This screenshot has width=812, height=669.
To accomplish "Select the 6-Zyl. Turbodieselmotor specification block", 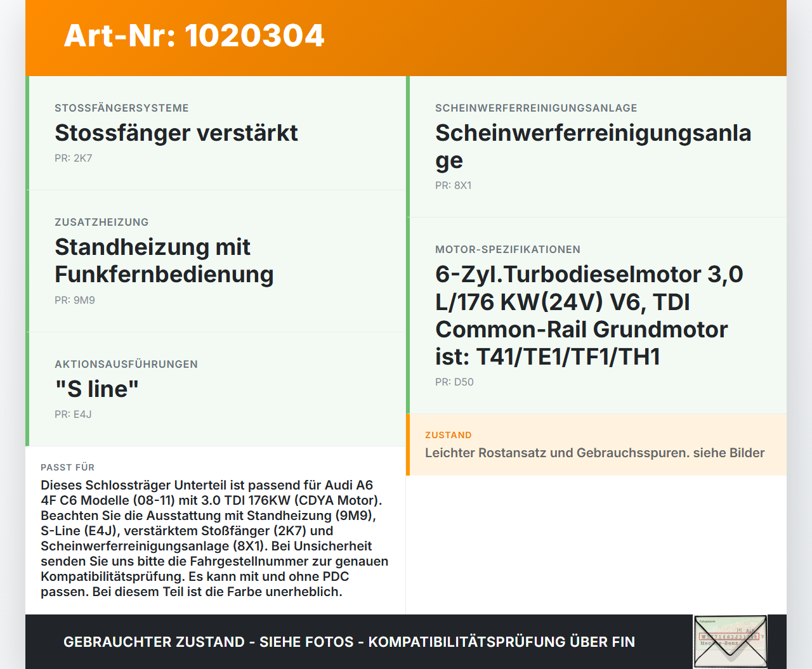I will 596,316.
